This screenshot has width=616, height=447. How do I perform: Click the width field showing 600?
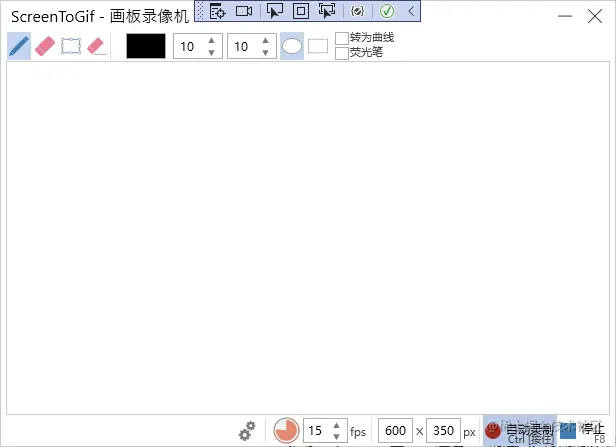pos(395,431)
